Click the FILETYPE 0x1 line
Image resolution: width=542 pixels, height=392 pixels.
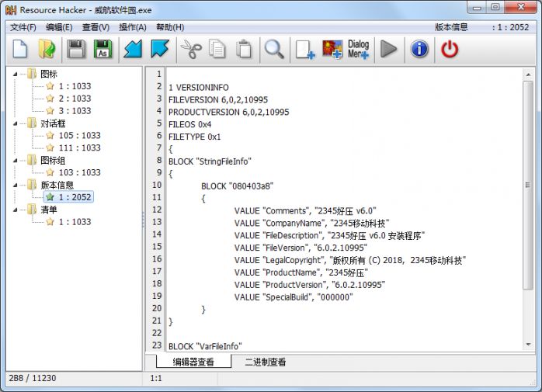click(195, 137)
